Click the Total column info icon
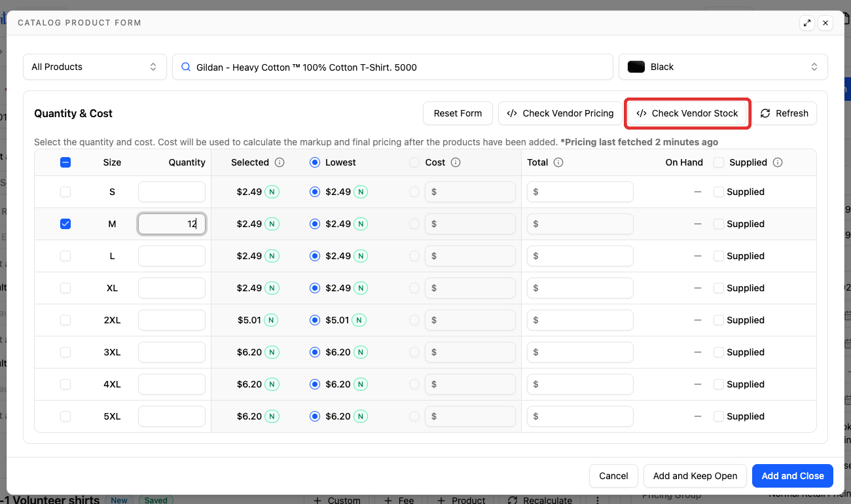The width and height of the screenshot is (851, 504). 558,162
